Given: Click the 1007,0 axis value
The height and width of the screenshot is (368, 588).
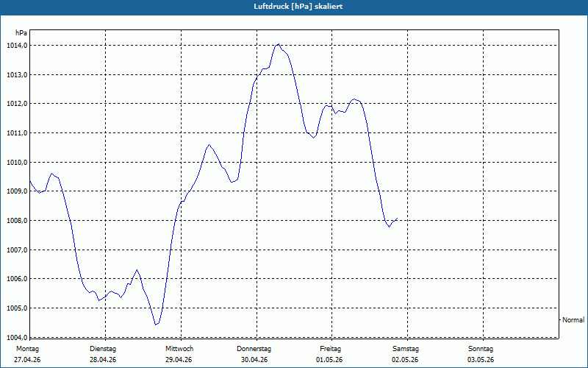Looking at the screenshot, I should [17, 250].
